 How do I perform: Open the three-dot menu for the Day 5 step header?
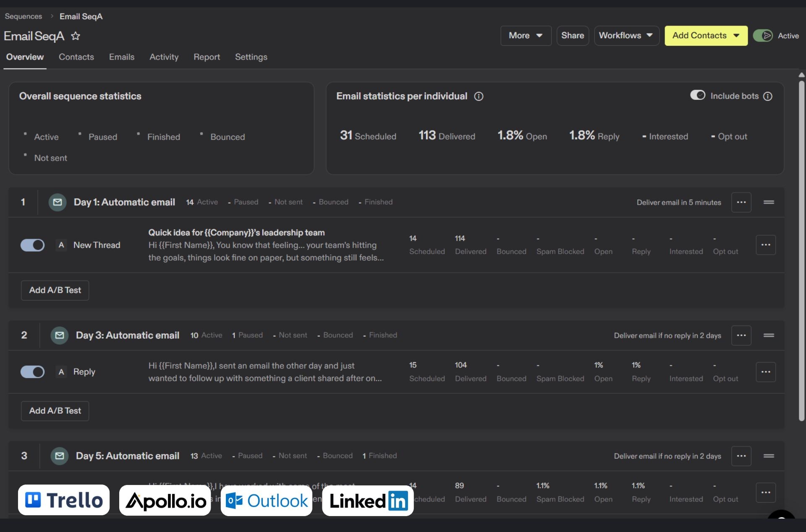[741, 456]
